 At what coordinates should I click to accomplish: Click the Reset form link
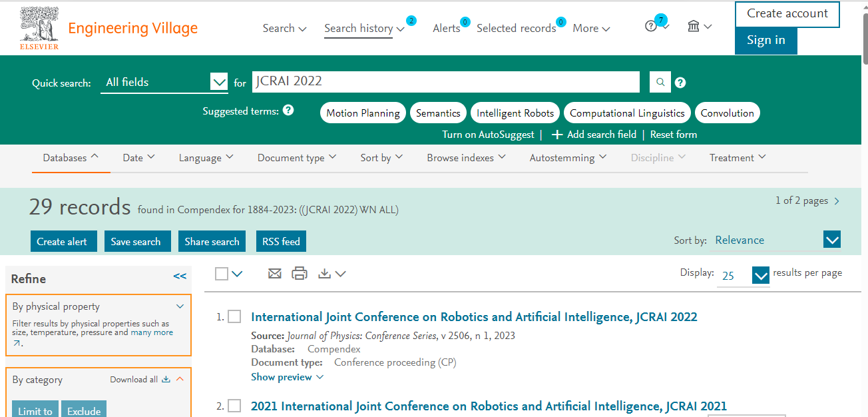(x=674, y=135)
